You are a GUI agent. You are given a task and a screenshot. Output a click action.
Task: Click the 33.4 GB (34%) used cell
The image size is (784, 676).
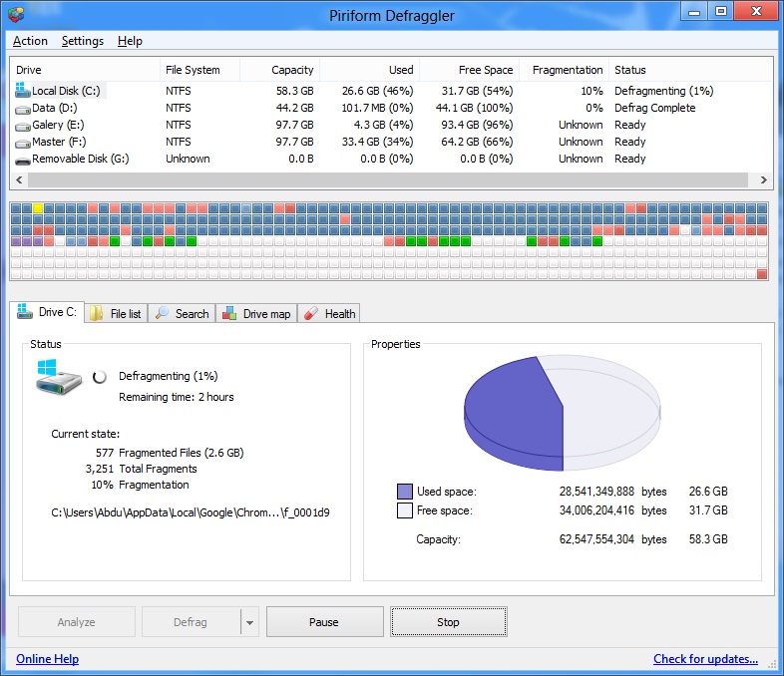coord(377,142)
